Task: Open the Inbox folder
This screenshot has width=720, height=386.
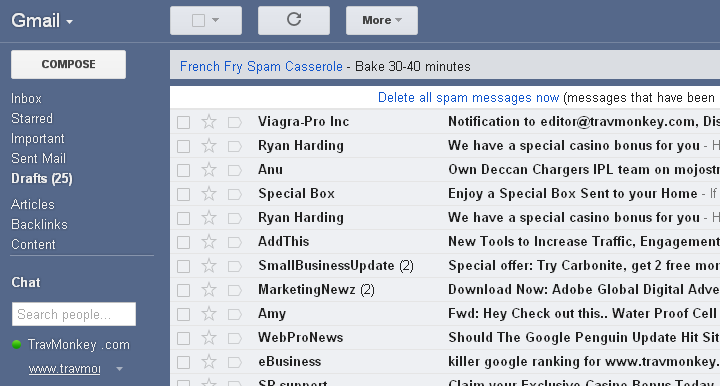Action: click(26, 98)
